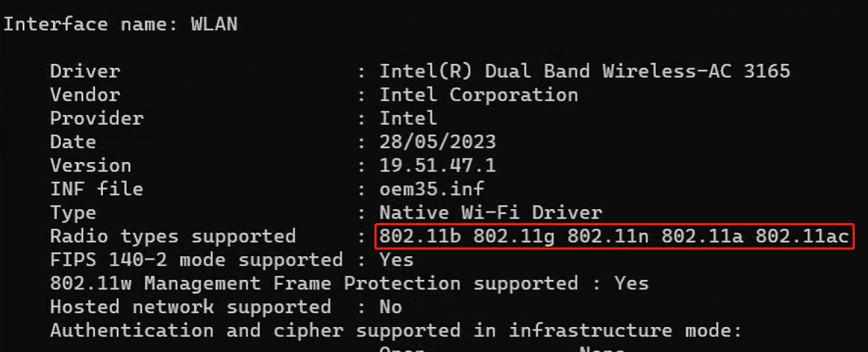Click the Yes value for FIPS 140-2 mode
This screenshot has height=352, width=868.
click(x=396, y=259)
